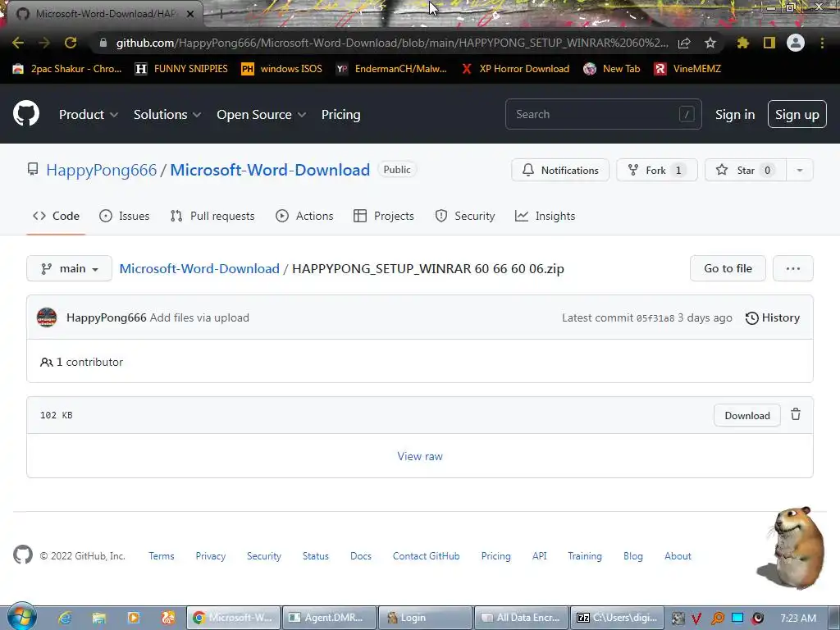Open the XP Horror Download bookmark
The image size is (840, 630).
coord(515,69)
